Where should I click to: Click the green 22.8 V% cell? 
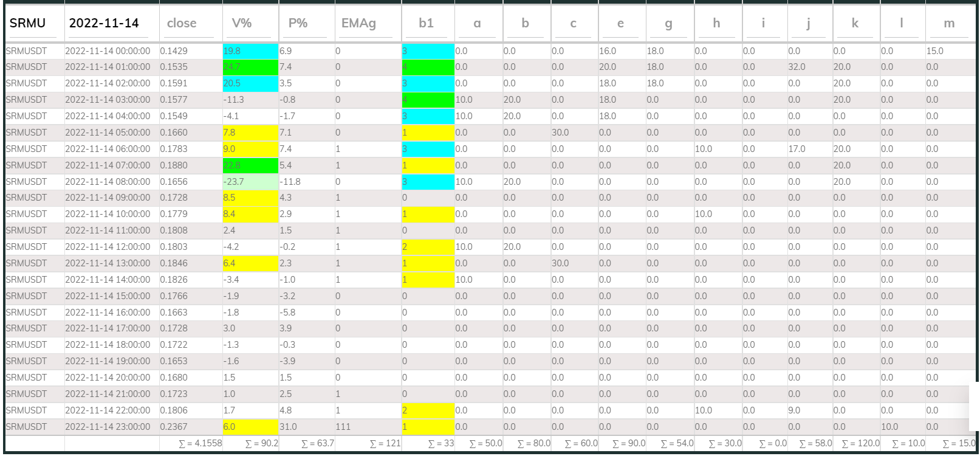pos(250,165)
